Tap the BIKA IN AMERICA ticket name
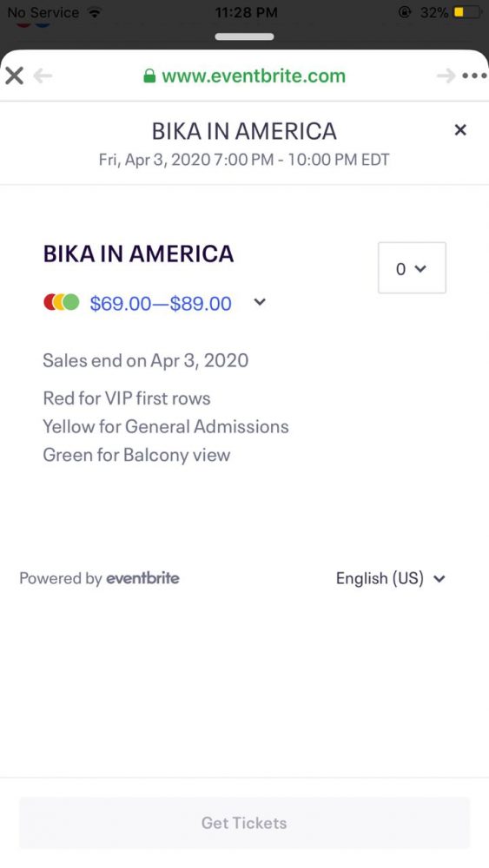 click(x=138, y=253)
